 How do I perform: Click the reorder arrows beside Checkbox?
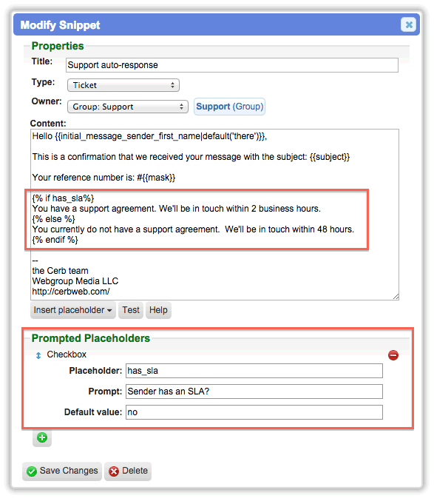pyautogui.click(x=38, y=355)
